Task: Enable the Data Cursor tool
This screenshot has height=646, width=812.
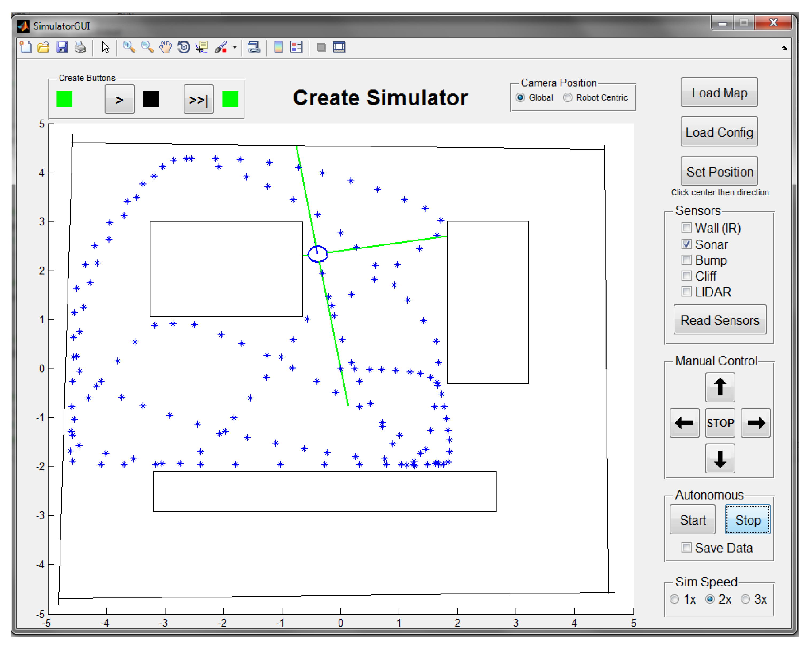Action: pos(202,47)
